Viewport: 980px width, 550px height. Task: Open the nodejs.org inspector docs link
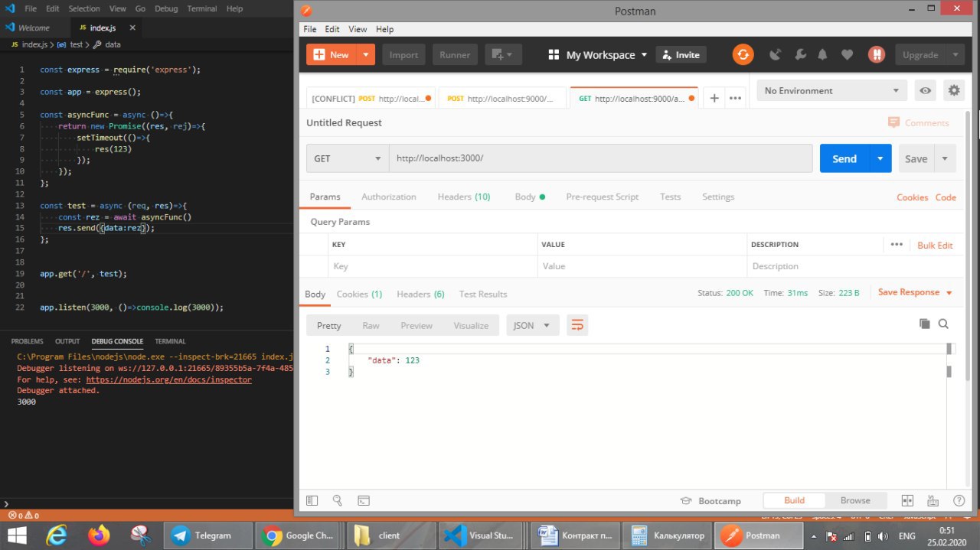click(168, 379)
